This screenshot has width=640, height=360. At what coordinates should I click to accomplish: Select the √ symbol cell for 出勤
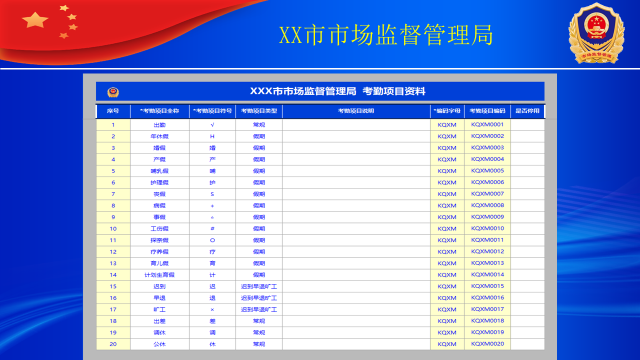point(212,125)
